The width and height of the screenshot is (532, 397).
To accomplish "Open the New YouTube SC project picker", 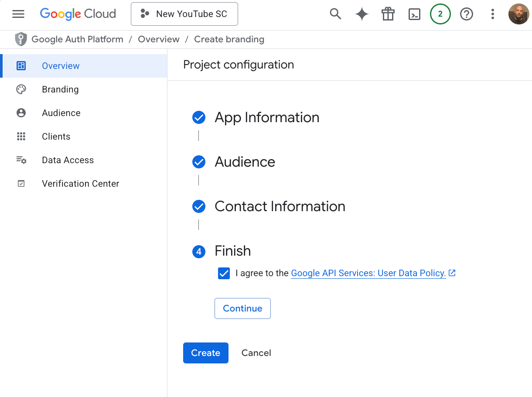I will coord(184,14).
